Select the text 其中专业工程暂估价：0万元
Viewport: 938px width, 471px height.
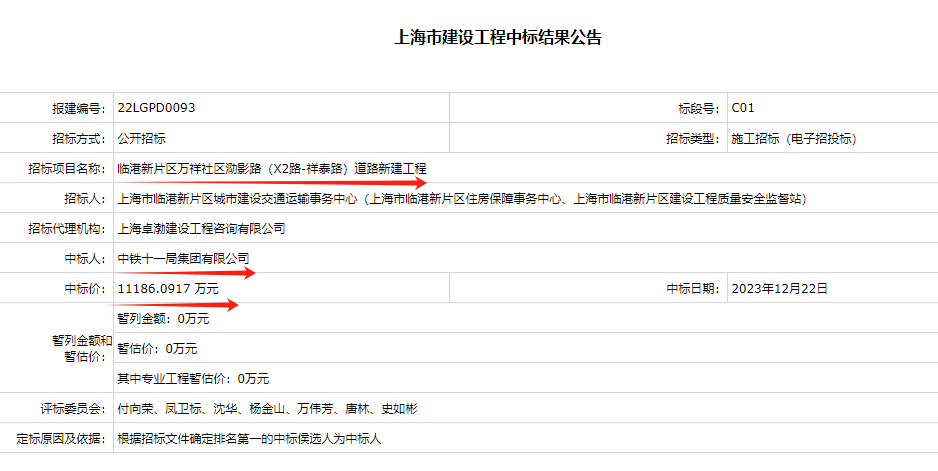tap(193, 378)
